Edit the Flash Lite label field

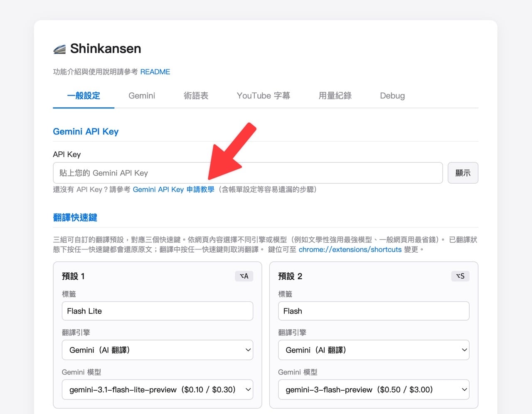157,311
